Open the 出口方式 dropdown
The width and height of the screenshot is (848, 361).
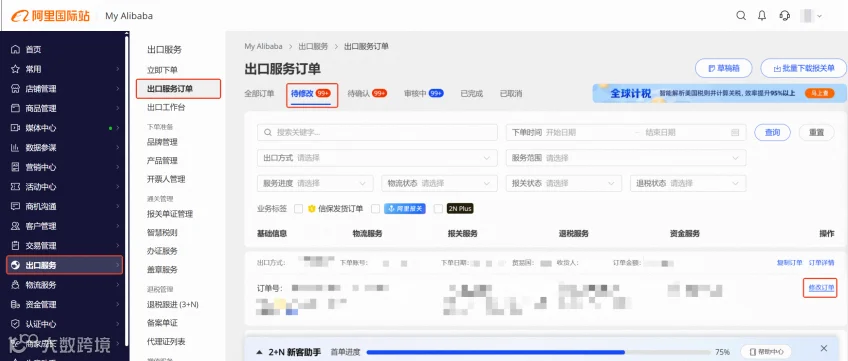(377, 158)
